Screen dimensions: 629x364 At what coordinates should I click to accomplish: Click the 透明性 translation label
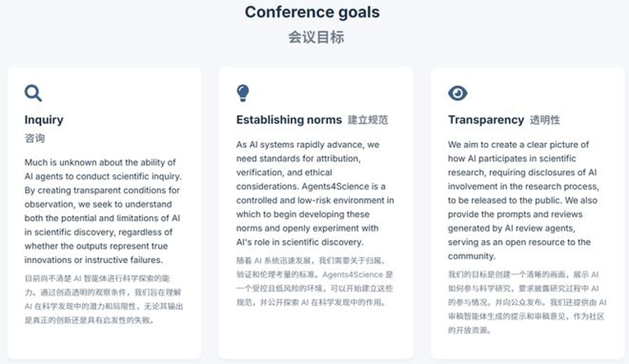point(545,120)
